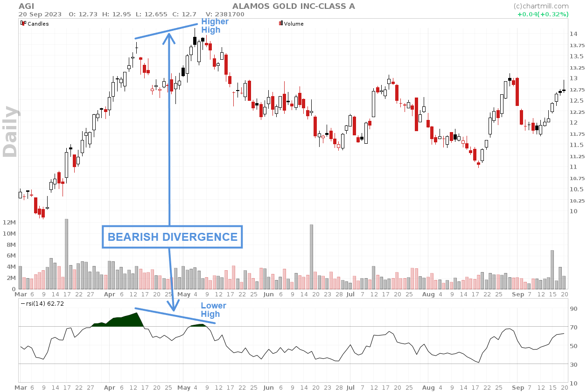Click the 10M volume axis label

9,233
